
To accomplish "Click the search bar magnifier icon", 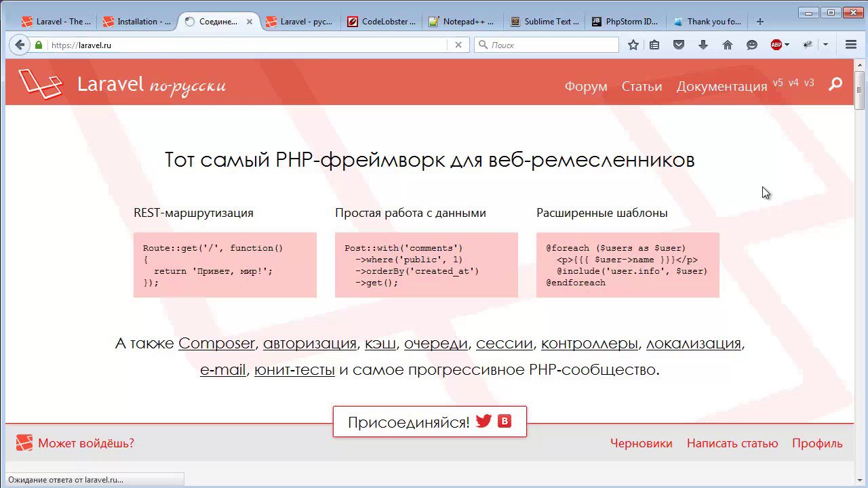I will coord(483,45).
